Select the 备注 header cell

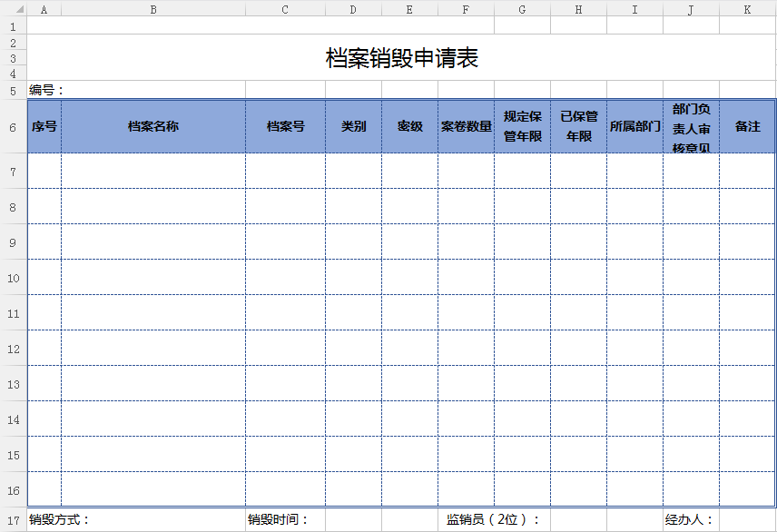pyautogui.click(x=747, y=126)
